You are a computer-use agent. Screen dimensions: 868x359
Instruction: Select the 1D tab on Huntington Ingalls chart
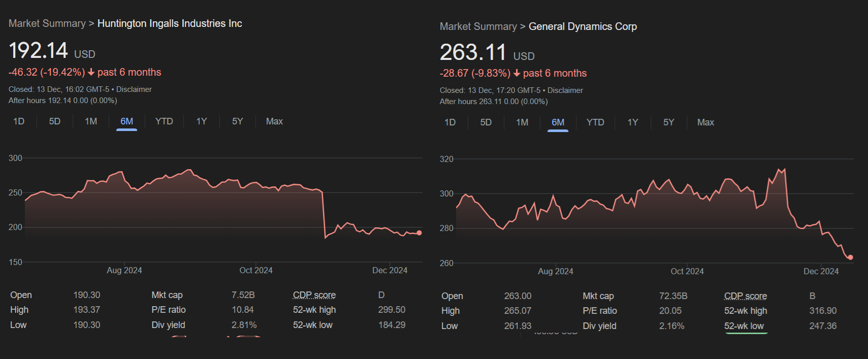(19, 121)
